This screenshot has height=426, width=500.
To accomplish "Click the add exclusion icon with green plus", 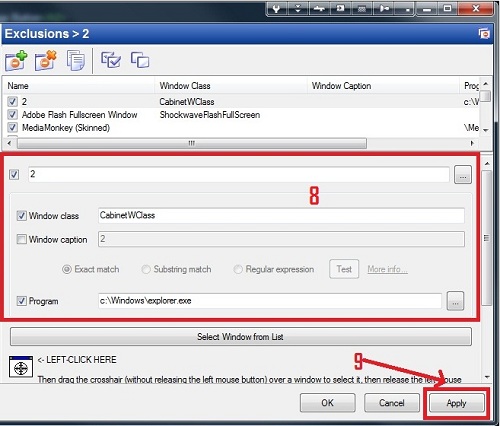I will (x=16, y=60).
